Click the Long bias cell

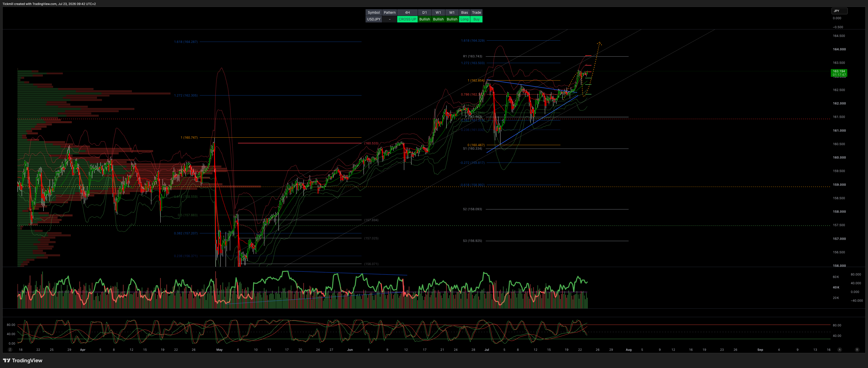pyautogui.click(x=464, y=19)
